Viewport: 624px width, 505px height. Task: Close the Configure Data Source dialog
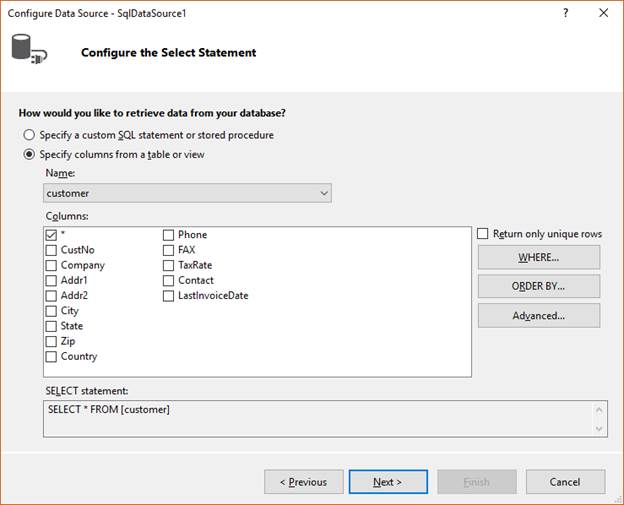(x=603, y=13)
